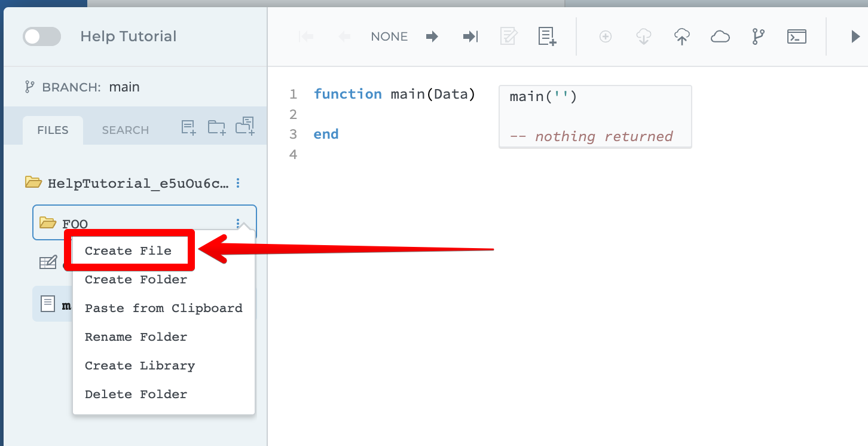Screen dimensions: 868x446
Task: Click the next sample right arrow
Action: coord(432,36)
